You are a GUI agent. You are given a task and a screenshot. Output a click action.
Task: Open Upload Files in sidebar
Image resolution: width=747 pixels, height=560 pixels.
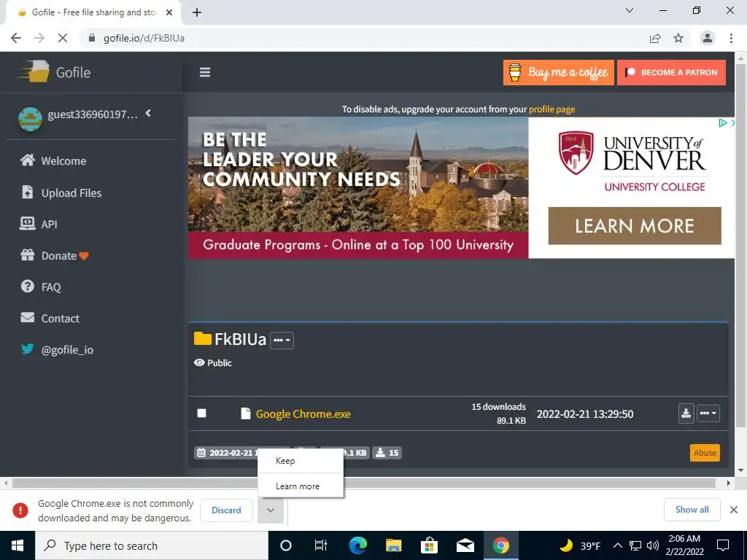(61, 192)
